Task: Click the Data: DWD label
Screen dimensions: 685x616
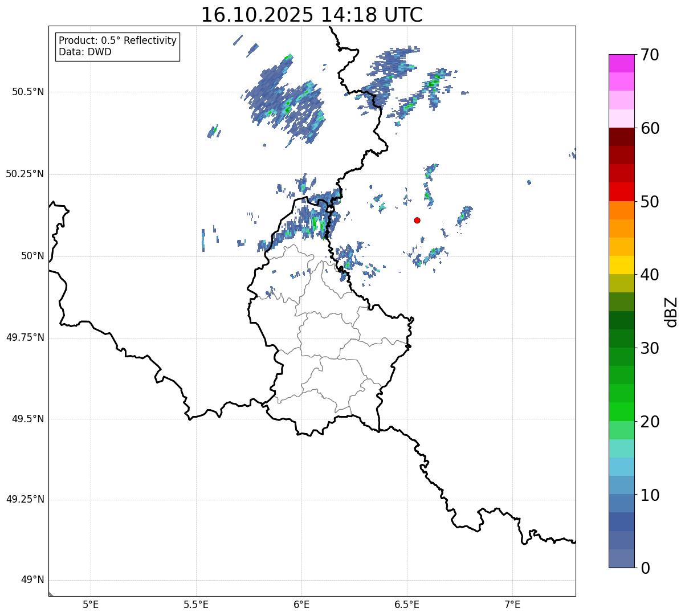Action: pos(85,52)
